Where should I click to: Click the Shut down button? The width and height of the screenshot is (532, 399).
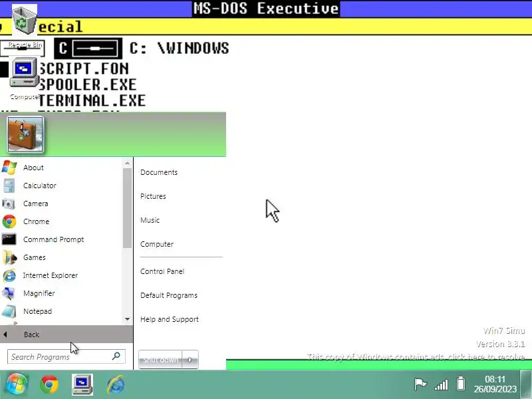click(x=160, y=360)
